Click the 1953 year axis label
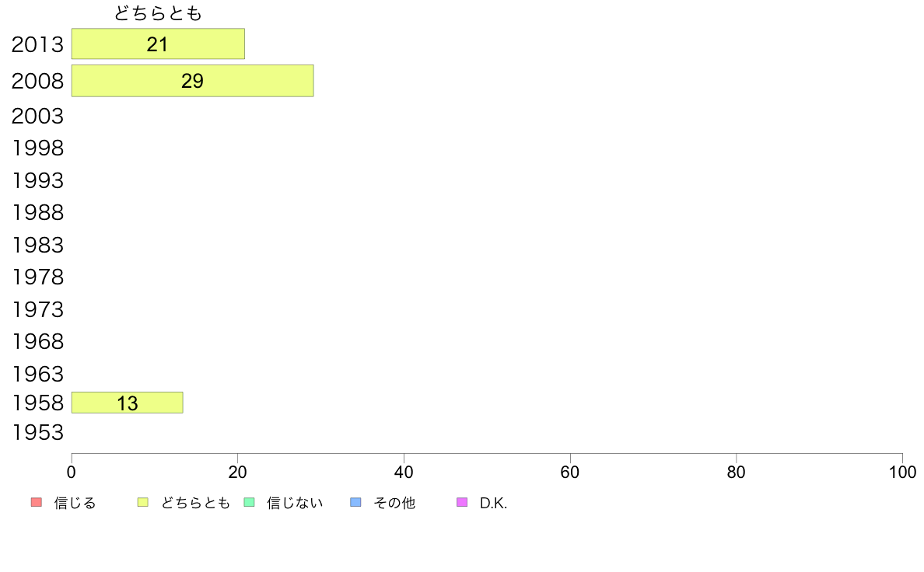 tap(37, 432)
